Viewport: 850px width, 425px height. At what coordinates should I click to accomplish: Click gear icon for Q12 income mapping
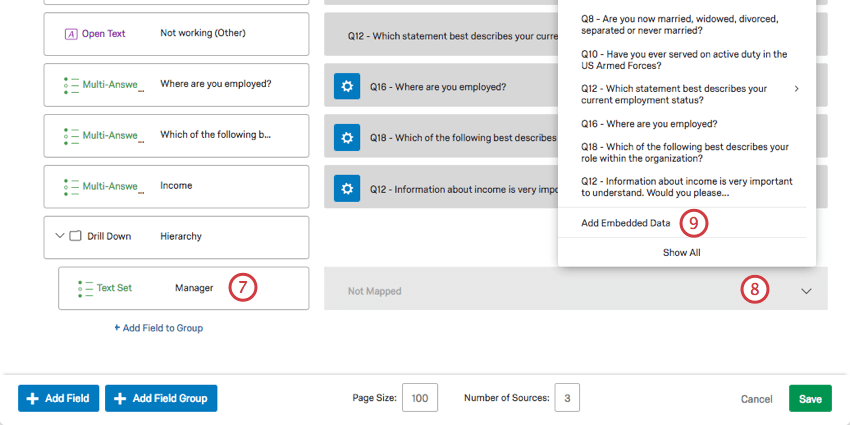pyautogui.click(x=346, y=187)
